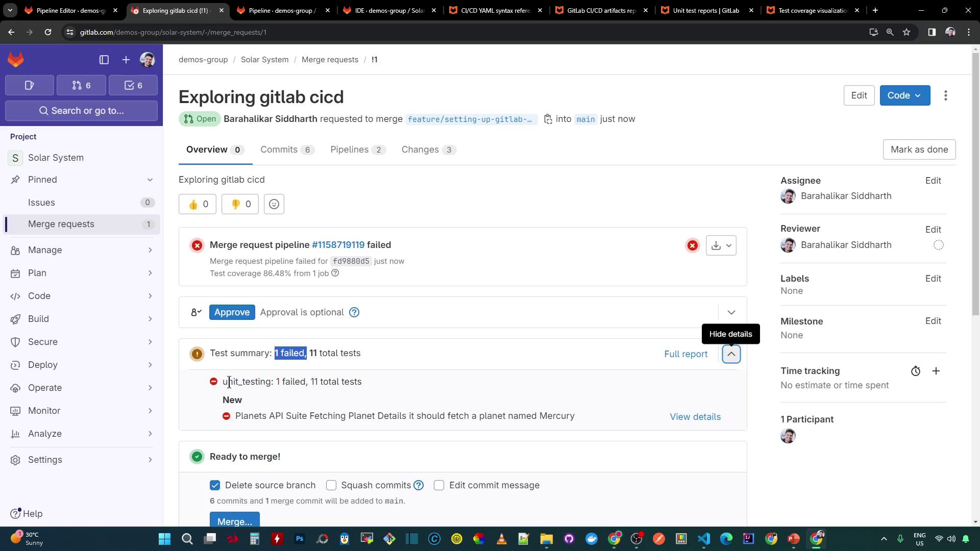Screen dimensions: 980x551
Task: Check Edit commit message option
Action: coord(439,485)
